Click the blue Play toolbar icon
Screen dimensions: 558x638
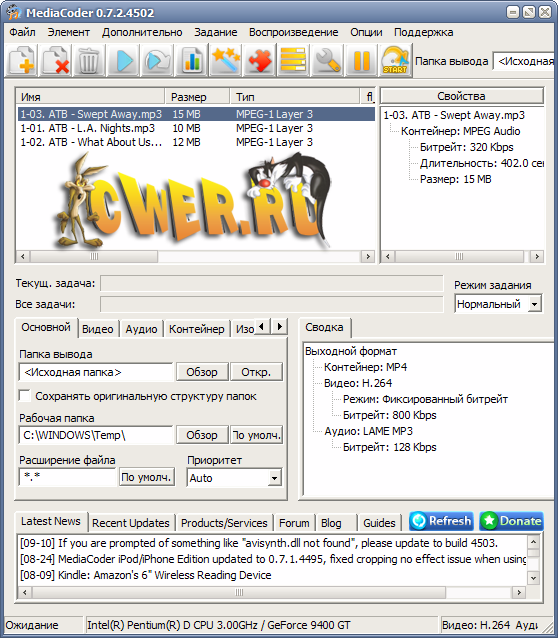pos(123,60)
